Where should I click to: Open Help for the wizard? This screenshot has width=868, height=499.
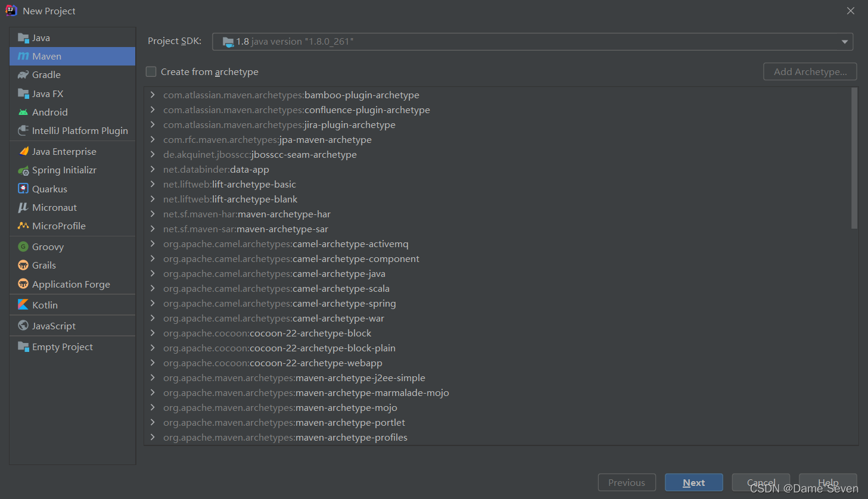pos(828,483)
